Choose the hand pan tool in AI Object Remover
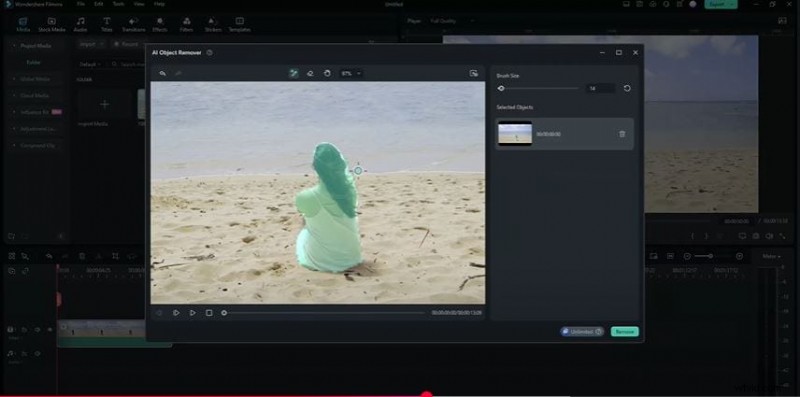800x397 pixels. [x=327, y=73]
